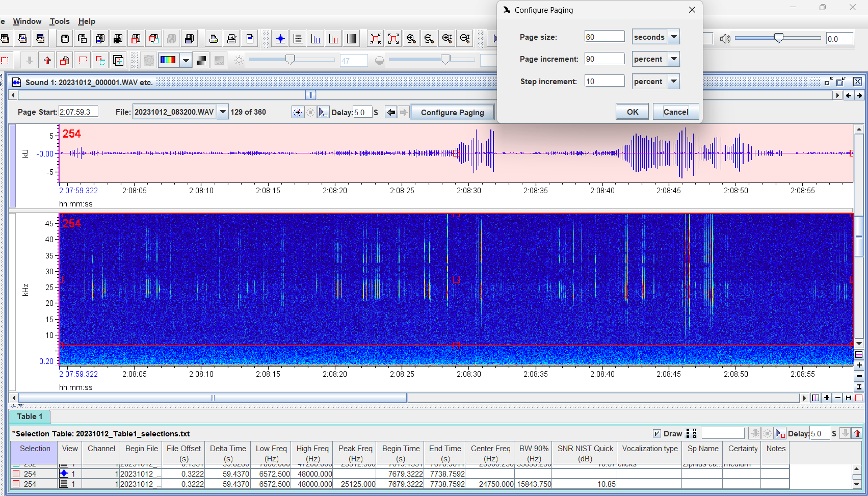Click the magnifier zoom-out icon

click(x=429, y=39)
